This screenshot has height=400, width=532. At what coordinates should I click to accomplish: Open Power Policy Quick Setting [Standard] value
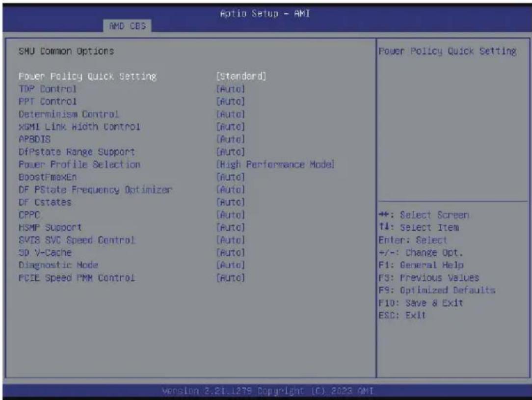click(241, 77)
